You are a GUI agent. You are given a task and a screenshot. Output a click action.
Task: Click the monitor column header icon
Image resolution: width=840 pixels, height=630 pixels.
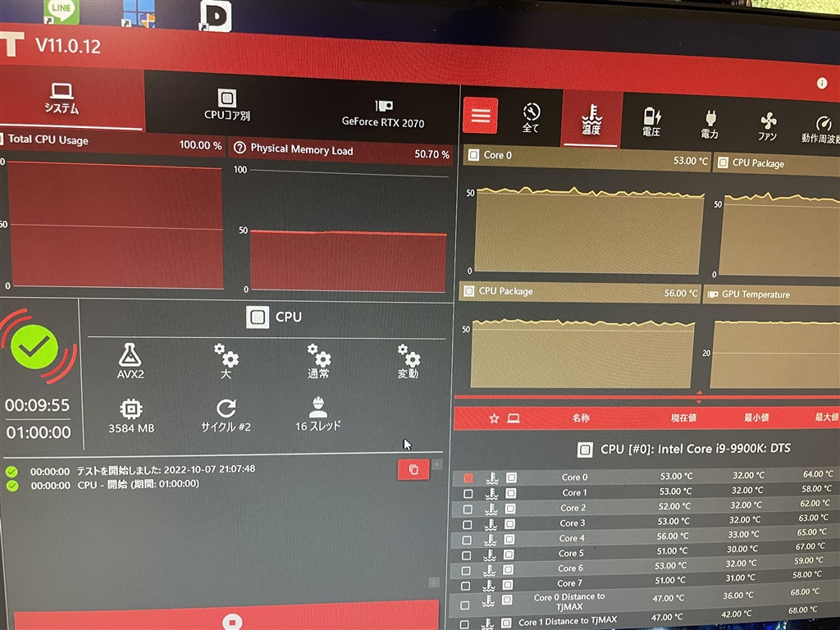514,418
